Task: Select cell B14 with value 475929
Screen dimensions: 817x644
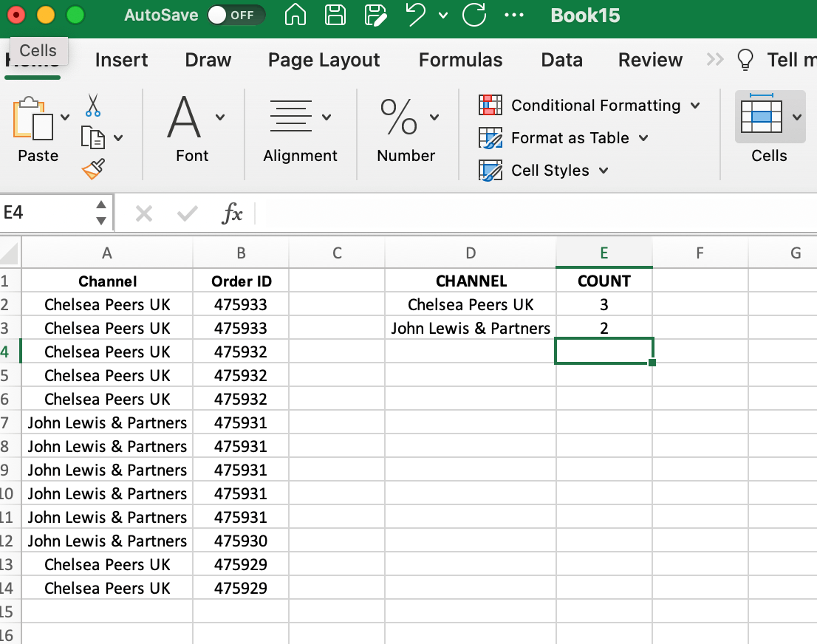Action: point(241,588)
